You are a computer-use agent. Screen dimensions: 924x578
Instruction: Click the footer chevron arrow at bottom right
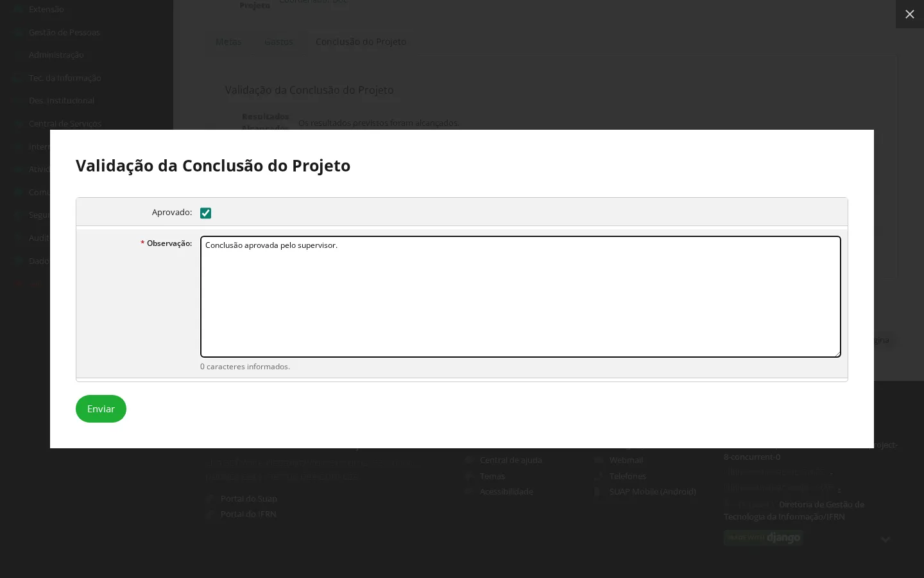coord(886,539)
